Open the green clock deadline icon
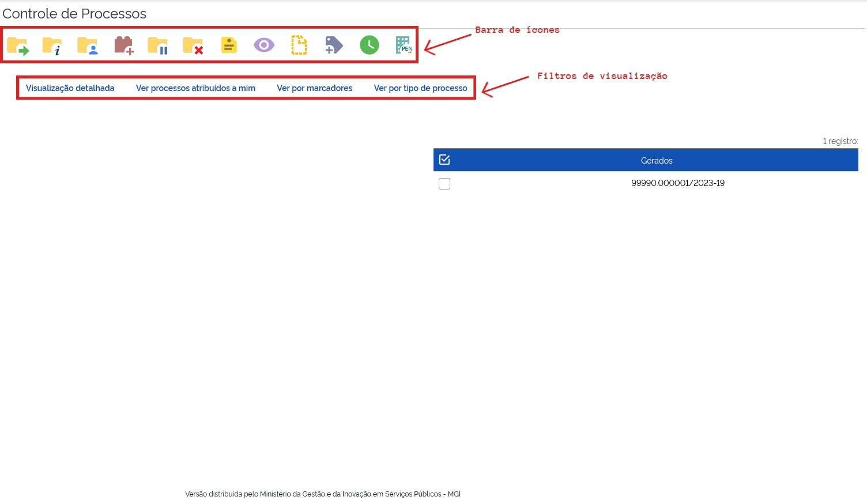Screen dimensions: 867x504 (x=370, y=45)
